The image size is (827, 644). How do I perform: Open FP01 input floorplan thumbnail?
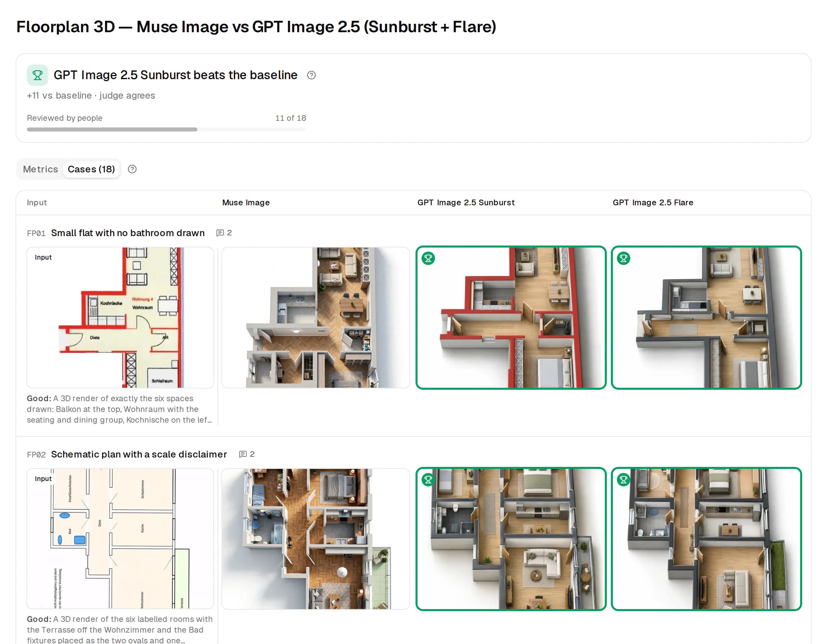tap(120, 317)
